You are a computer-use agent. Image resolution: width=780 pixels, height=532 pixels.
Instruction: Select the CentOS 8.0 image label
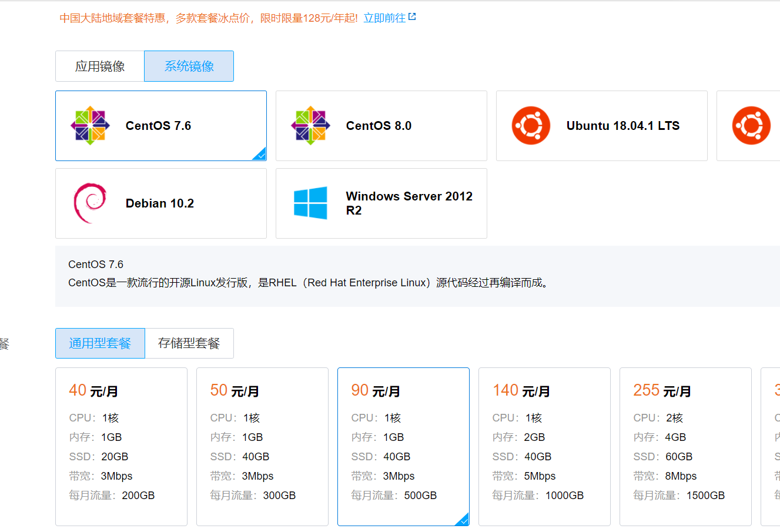tap(379, 126)
